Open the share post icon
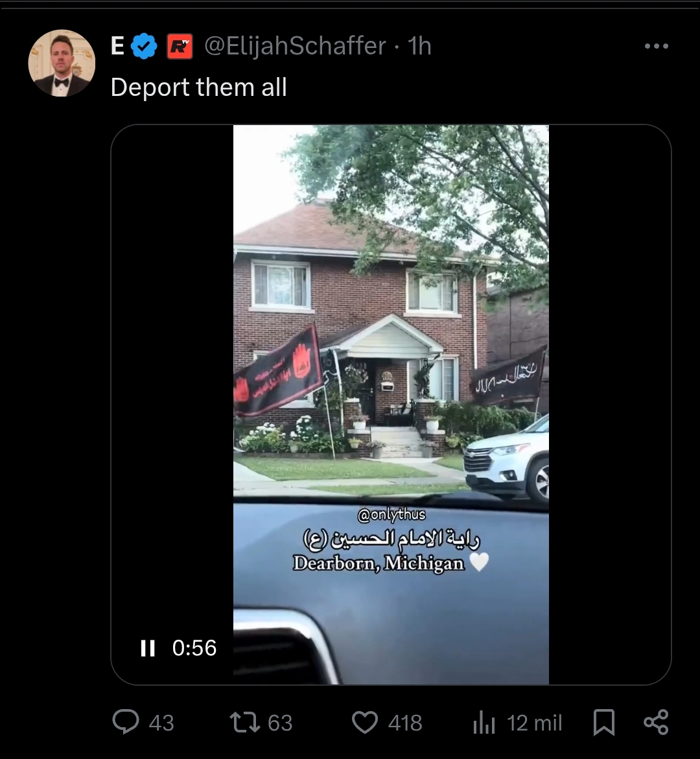 (x=656, y=722)
